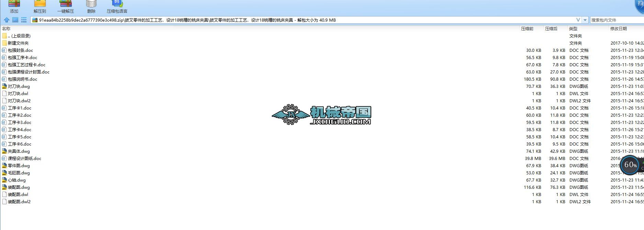644x230 pixels.
Task: Select the file 工序卡6.doc
Action: pos(20,144)
